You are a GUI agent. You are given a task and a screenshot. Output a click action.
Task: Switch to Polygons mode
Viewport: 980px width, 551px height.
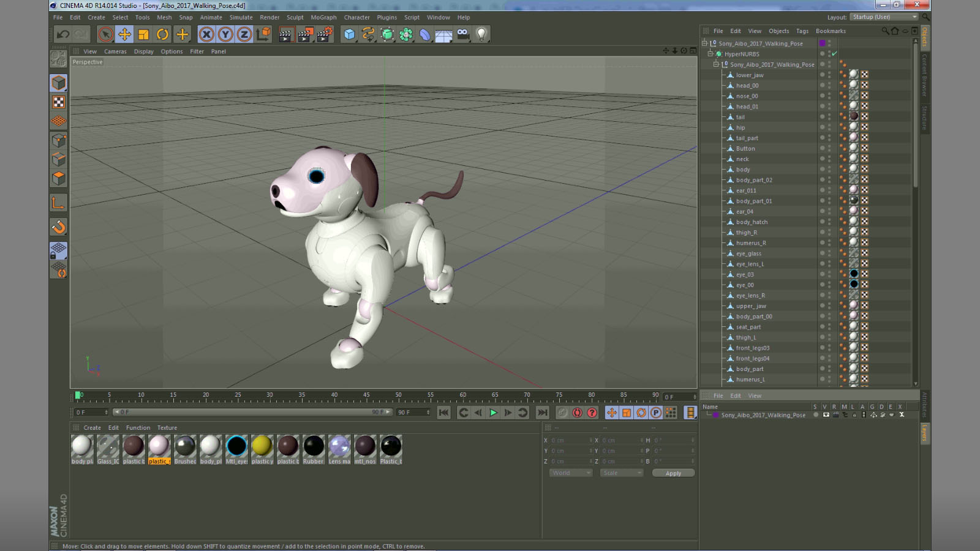[59, 178]
